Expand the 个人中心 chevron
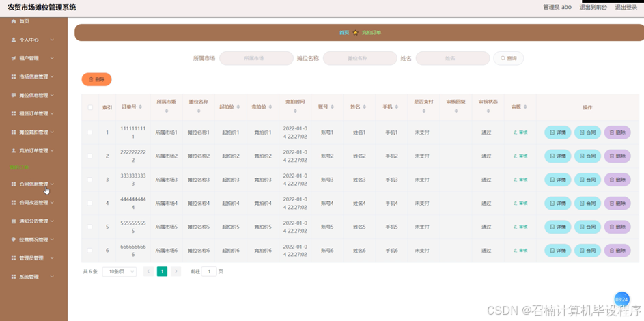This screenshot has height=321, width=644. [52, 40]
